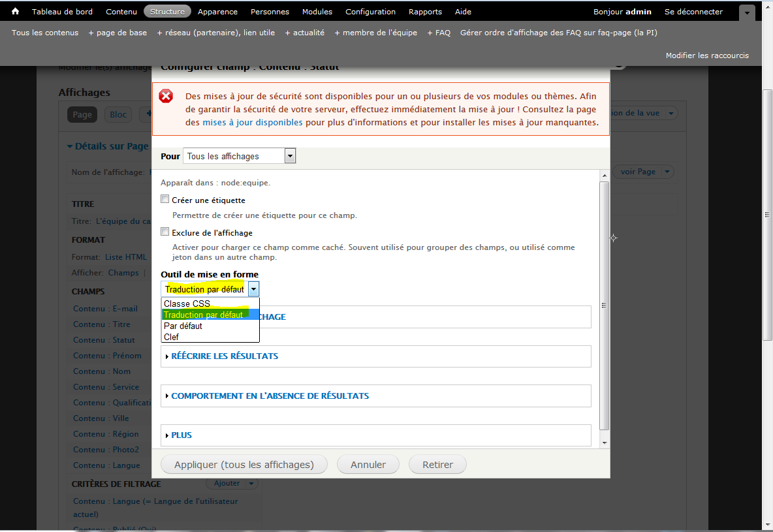The width and height of the screenshot is (773, 532).
Task: Expand 'Comportement en l'absence de résultats' fieldset
Action: click(x=270, y=396)
